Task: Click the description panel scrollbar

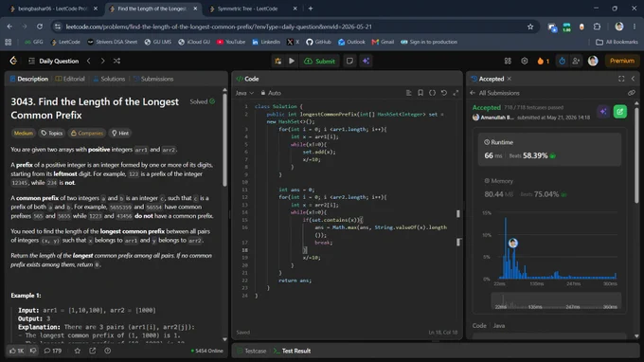Action: point(224,139)
